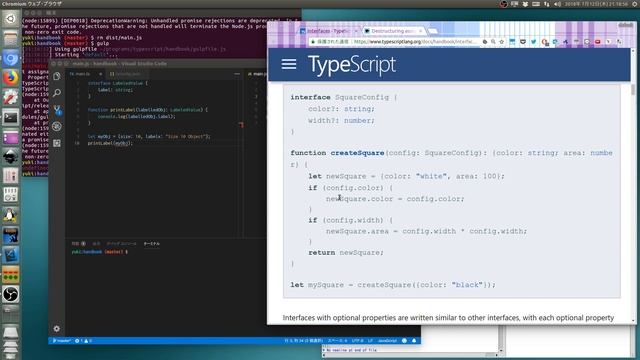Click 'return newSquare;' code line
The height and width of the screenshot is (360, 640).
click(346, 252)
